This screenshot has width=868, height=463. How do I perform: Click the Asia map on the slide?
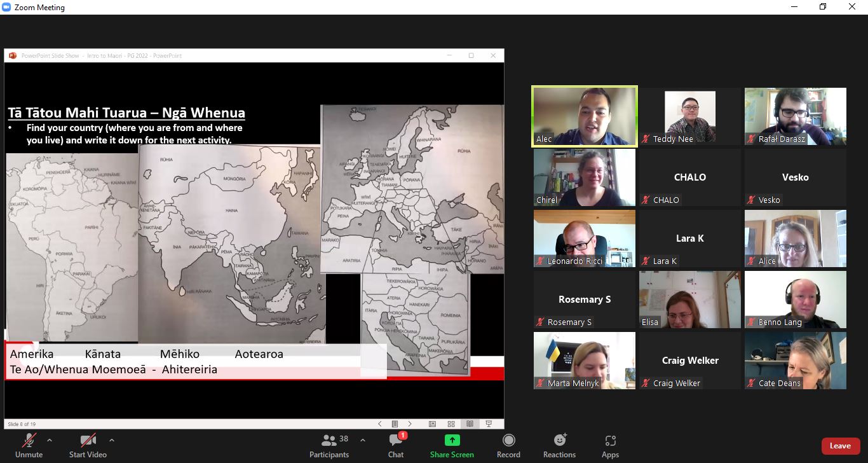[x=232, y=244]
